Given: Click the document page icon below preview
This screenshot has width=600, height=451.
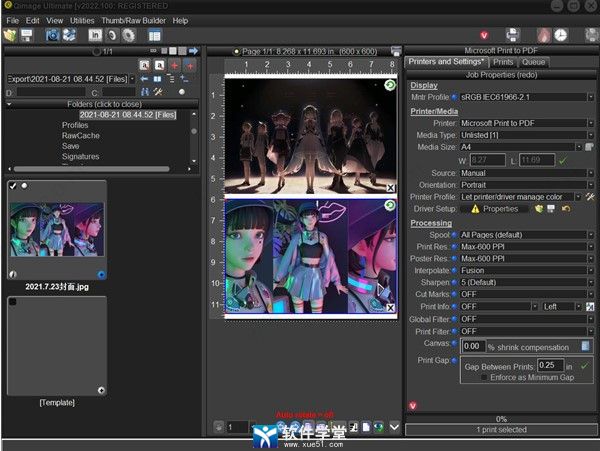Looking at the screenshot, I should [x=366, y=427].
